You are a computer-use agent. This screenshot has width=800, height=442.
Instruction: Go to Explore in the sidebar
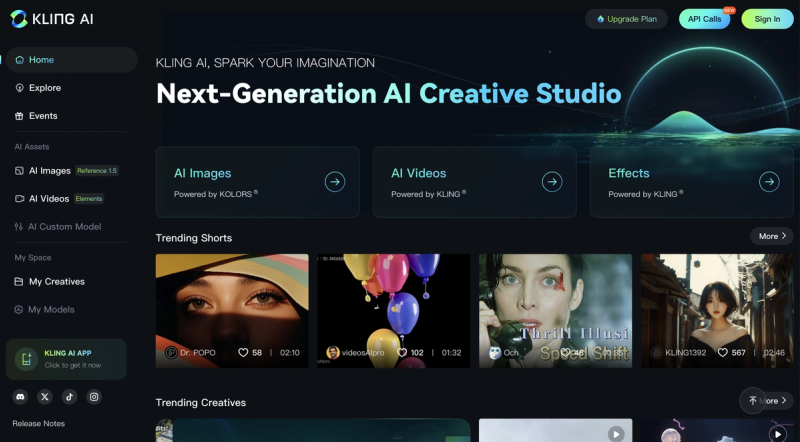tap(45, 88)
